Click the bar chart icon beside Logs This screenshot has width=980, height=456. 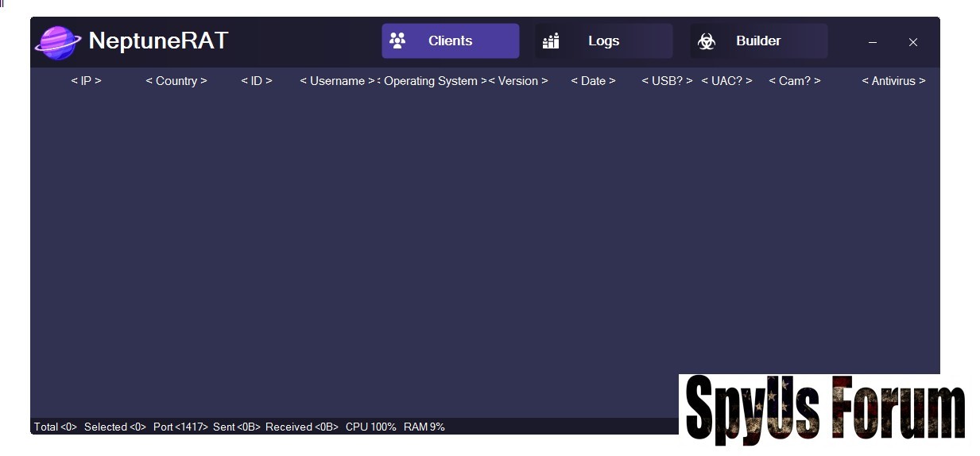pyautogui.click(x=551, y=41)
